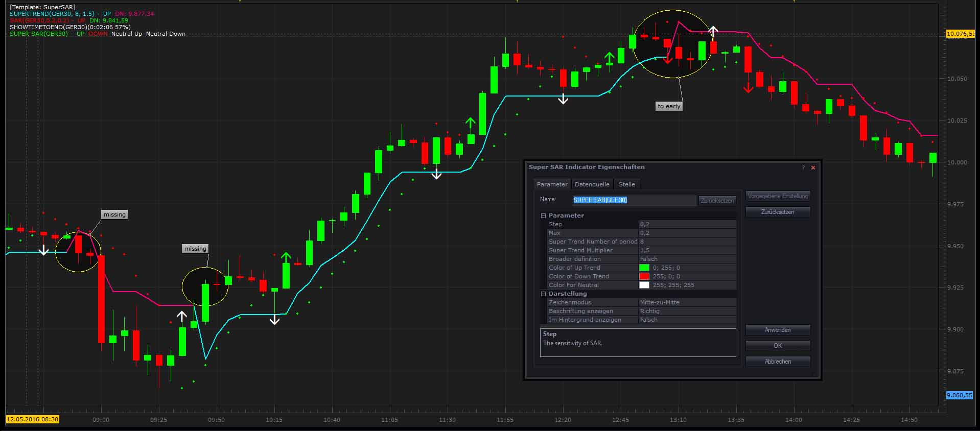
Task: Toggle Im Hintergrund anzeigen Falsch value
Action: tap(687, 320)
